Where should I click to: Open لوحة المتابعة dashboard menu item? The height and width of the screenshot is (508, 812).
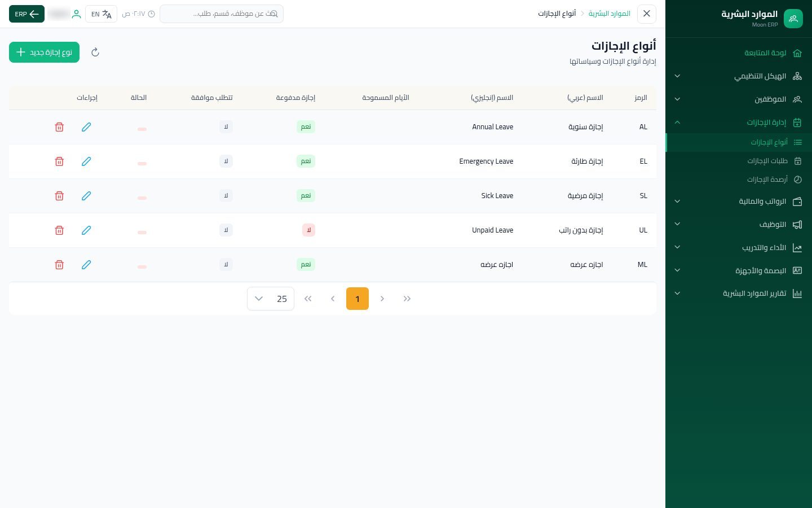tap(739, 53)
